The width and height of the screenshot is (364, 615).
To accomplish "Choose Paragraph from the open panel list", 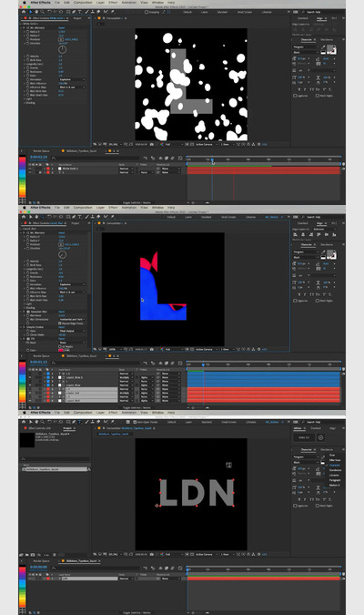I will 334,480.
